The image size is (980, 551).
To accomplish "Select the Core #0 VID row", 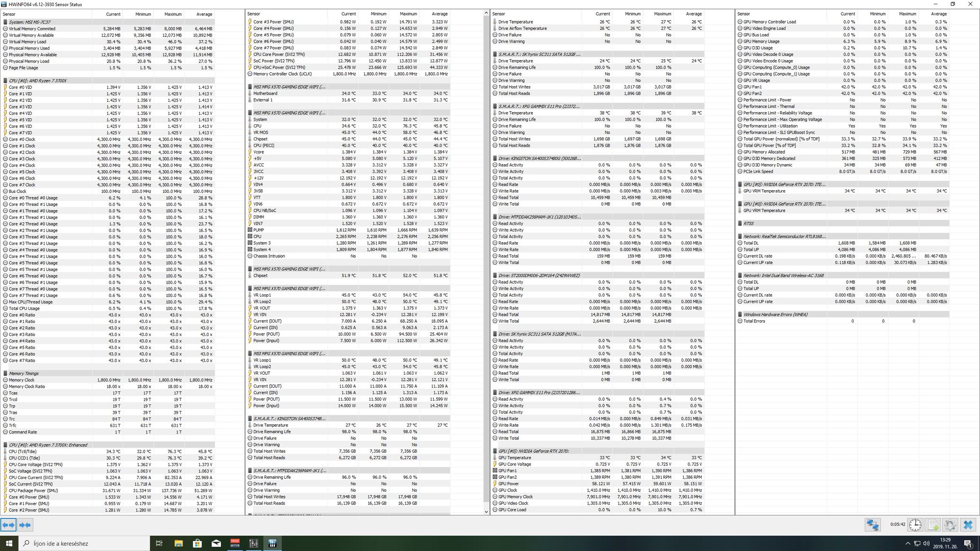I will [x=108, y=87].
